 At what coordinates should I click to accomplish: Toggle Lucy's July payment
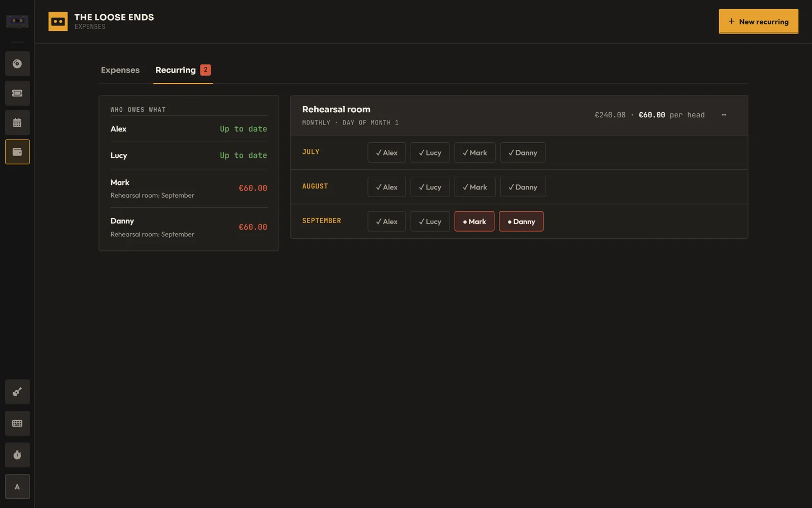[430, 152]
